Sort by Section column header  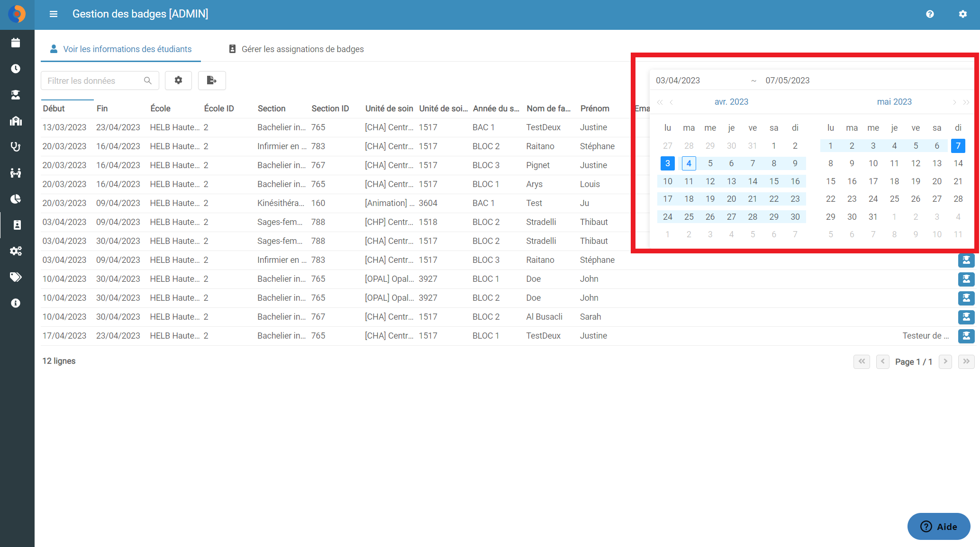pos(272,108)
